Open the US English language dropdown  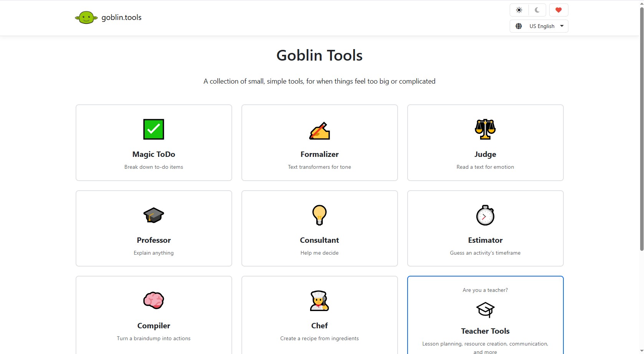(542, 26)
